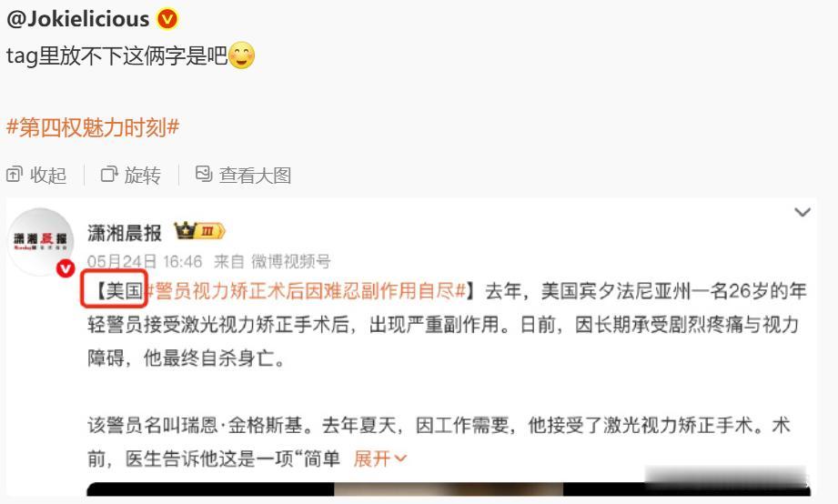The width and height of the screenshot is (838, 504).
Task: Click the rotate icon beside 旋转
Action: pyautogui.click(x=109, y=175)
